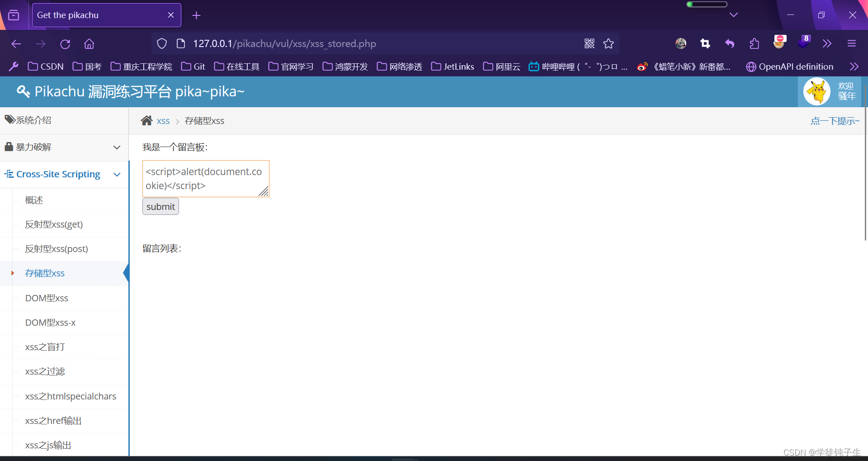
Task: Click the page info icon in address bar
Action: click(x=181, y=43)
